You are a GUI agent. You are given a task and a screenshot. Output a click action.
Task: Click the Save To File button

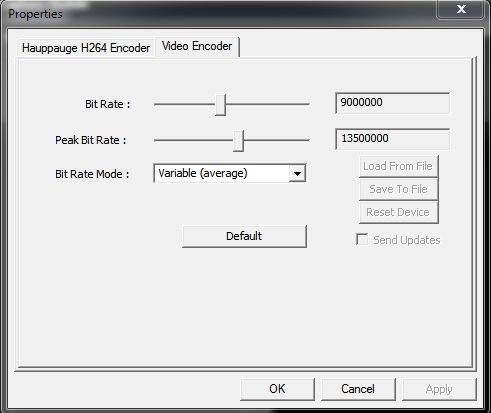[398, 189]
